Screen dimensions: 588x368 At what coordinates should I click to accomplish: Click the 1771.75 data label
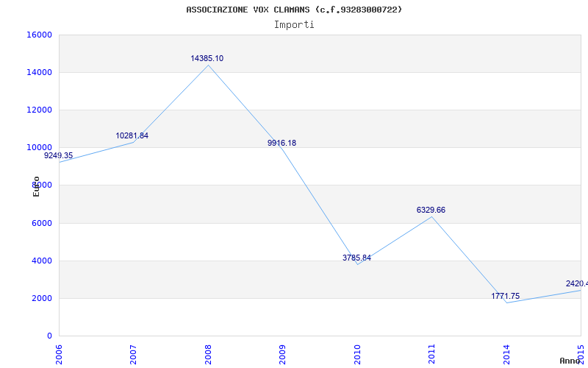[x=506, y=296]
